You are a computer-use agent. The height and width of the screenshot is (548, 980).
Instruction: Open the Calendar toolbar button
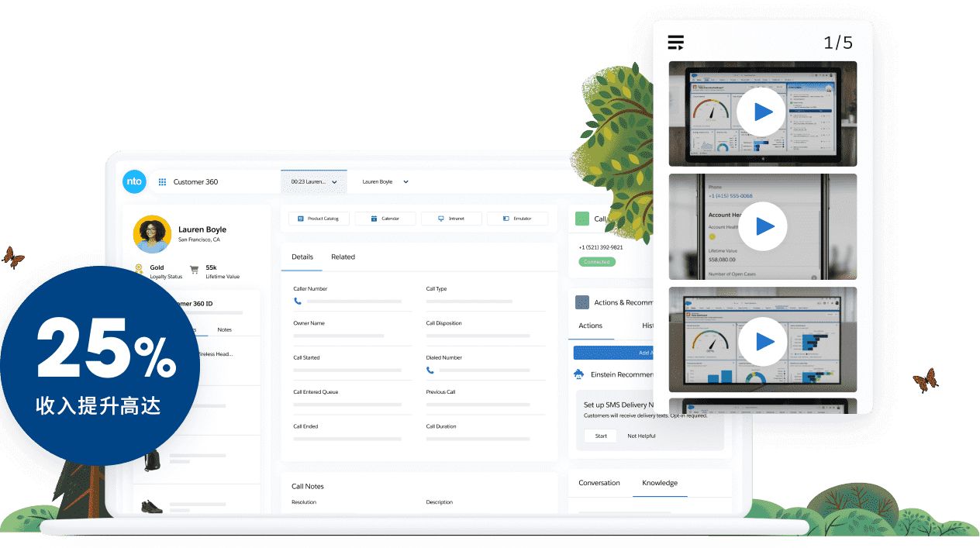385,219
